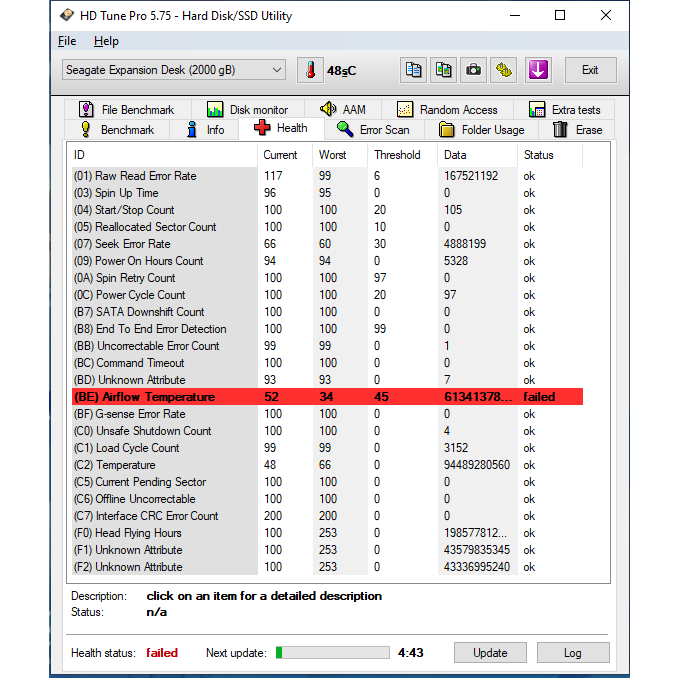
Task: Click the thermometer temperature icon
Action: coord(311,70)
